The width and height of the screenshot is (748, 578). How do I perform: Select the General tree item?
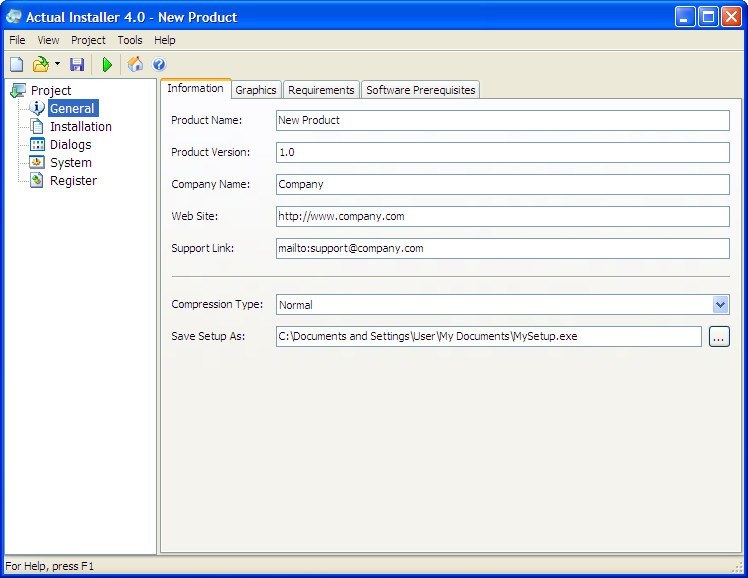coord(73,108)
